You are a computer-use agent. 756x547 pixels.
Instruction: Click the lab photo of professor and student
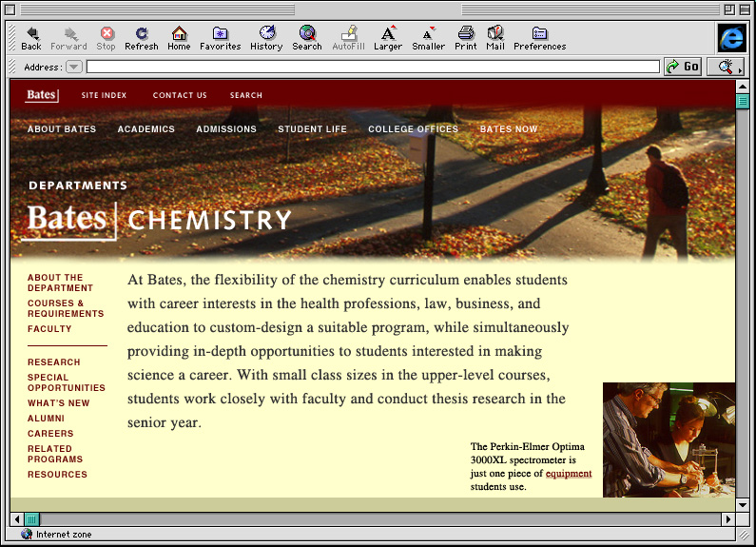click(669, 440)
